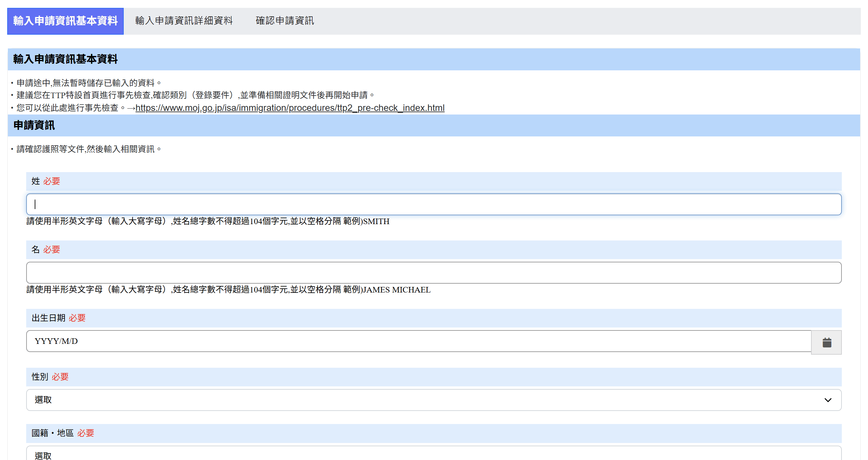Select the 輸入申請資訊基本資料 tab
This screenshot has height=460, width=868.
(x=65, y=21)
